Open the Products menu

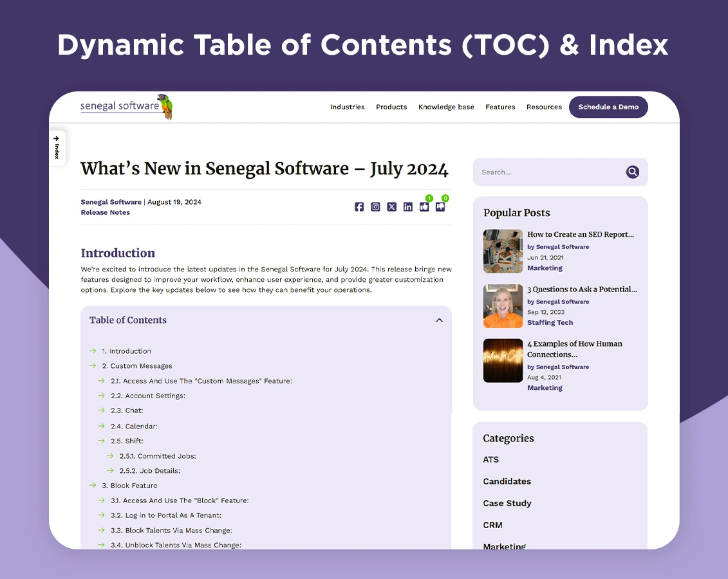391,107
